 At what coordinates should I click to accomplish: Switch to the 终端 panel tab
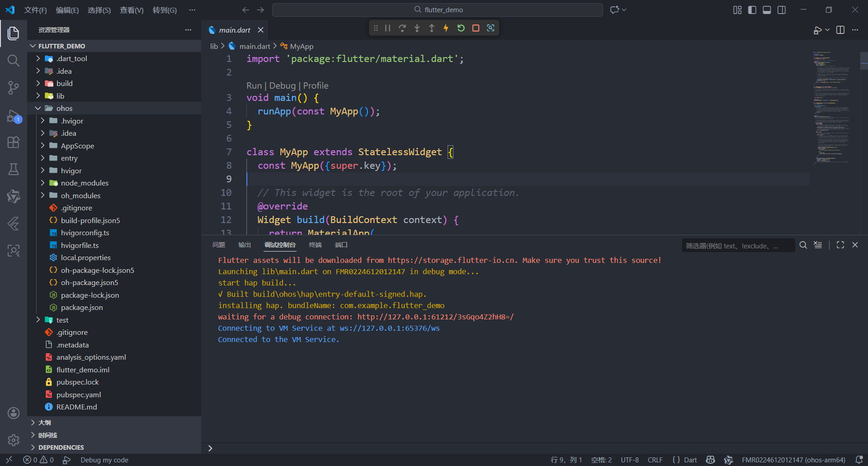pyautogui.click(x=315, y=245)
